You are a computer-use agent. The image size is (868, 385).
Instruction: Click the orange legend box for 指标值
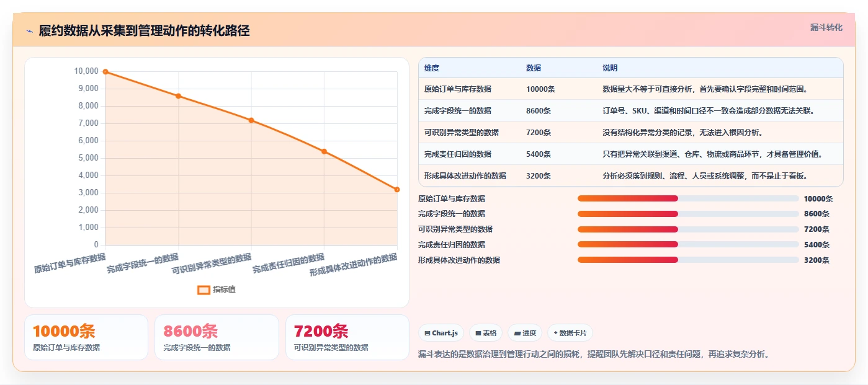(204, 290)
